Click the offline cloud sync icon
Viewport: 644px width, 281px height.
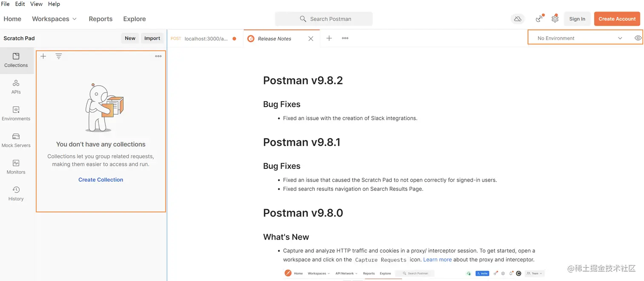pos(517,19)
